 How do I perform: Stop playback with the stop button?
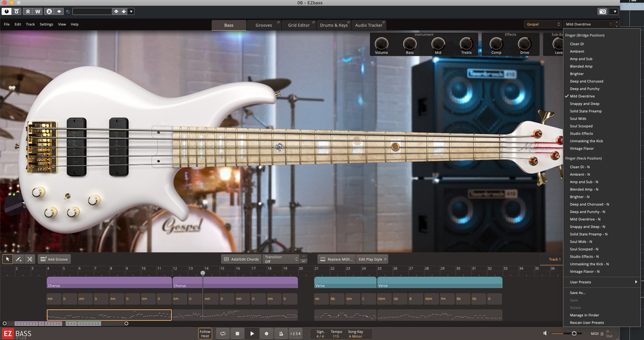click(237, 334)
